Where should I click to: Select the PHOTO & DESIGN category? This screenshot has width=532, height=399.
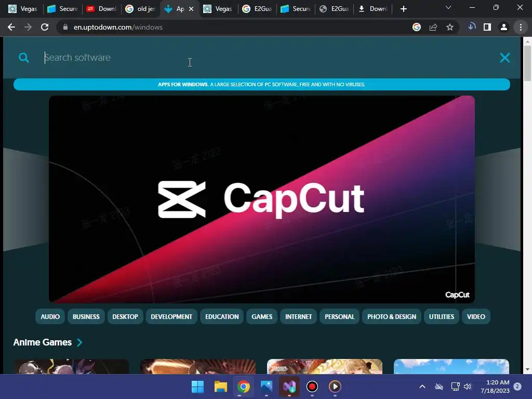pos(392,316)
